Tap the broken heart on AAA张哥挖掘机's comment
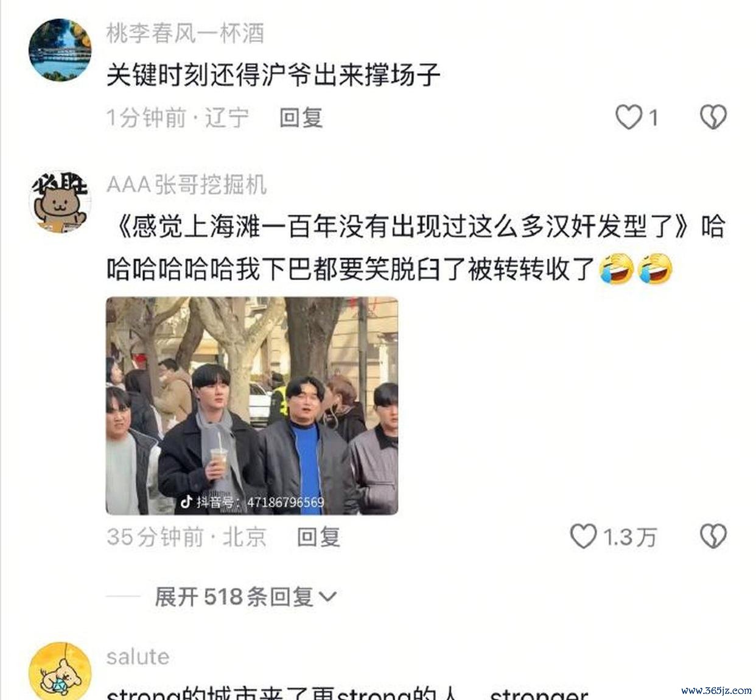Image resolution: width=756 pixels, height=700 pixels. click(713, 536)
